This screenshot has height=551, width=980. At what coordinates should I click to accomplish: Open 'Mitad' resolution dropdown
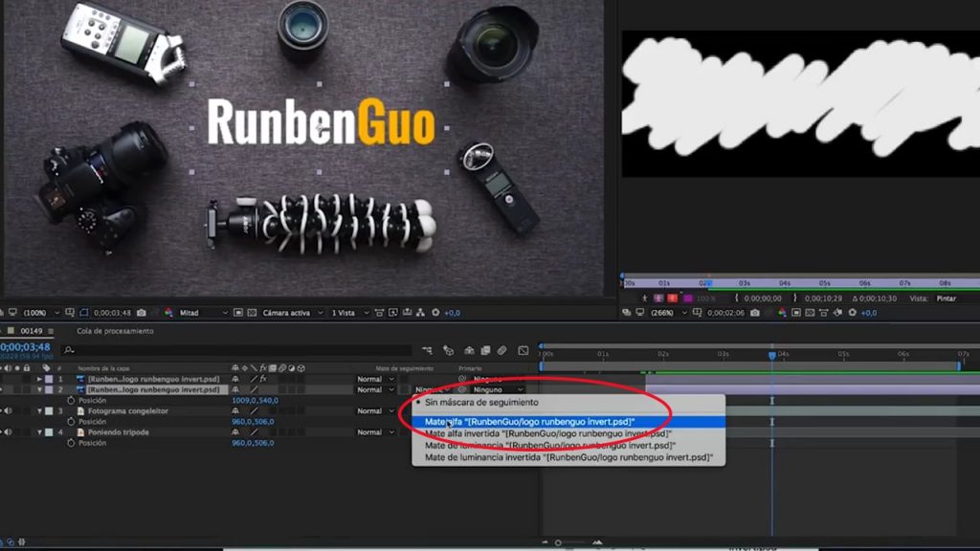pos(204,313)
